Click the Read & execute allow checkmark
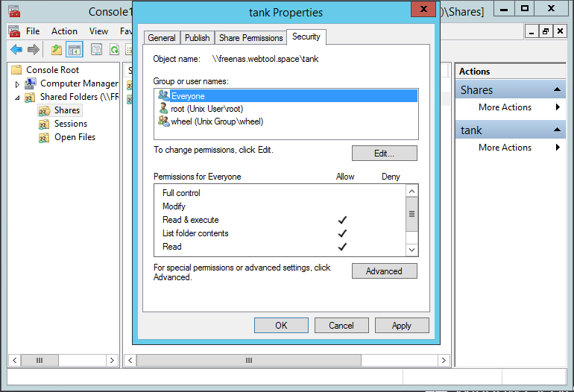The width and height of the screenshot is (574, 392). (x=342, y=220)
